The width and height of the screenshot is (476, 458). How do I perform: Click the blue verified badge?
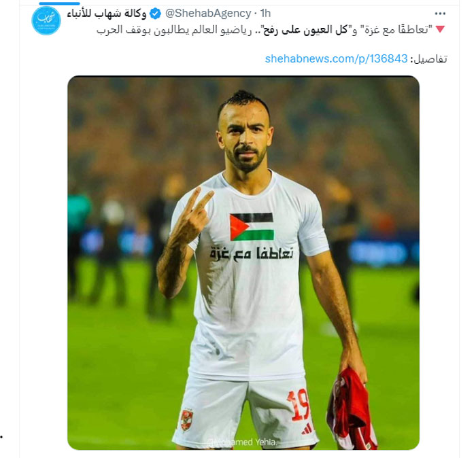pyautogui.click(x=156, y=14)
